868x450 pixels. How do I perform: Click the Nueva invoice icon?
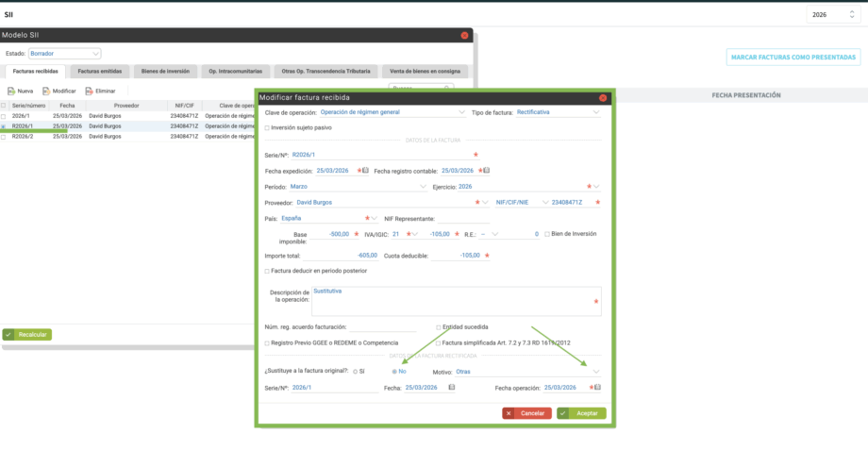(10, 91)
